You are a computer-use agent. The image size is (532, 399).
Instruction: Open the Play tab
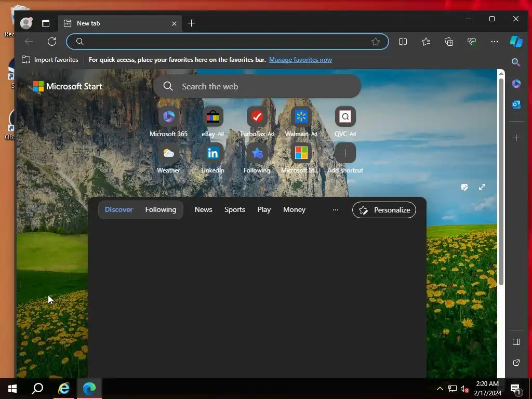click(x=264, y=210)
